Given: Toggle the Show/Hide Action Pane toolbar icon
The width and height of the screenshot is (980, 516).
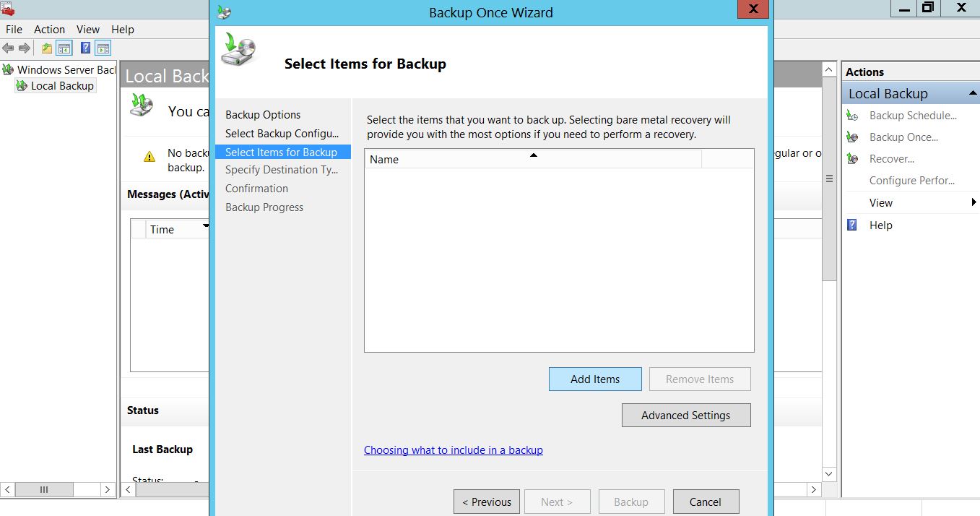Looking at the screenshot, I should (103, 48).
